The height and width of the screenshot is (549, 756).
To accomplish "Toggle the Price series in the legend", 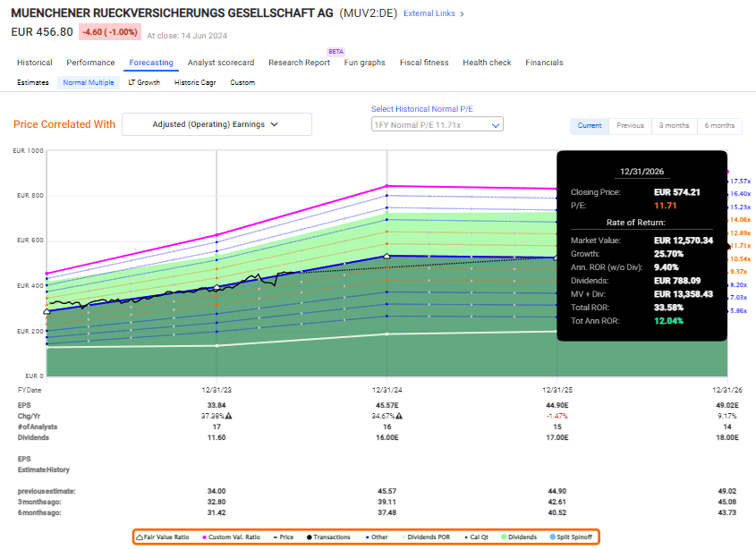I will coord(275,536).
